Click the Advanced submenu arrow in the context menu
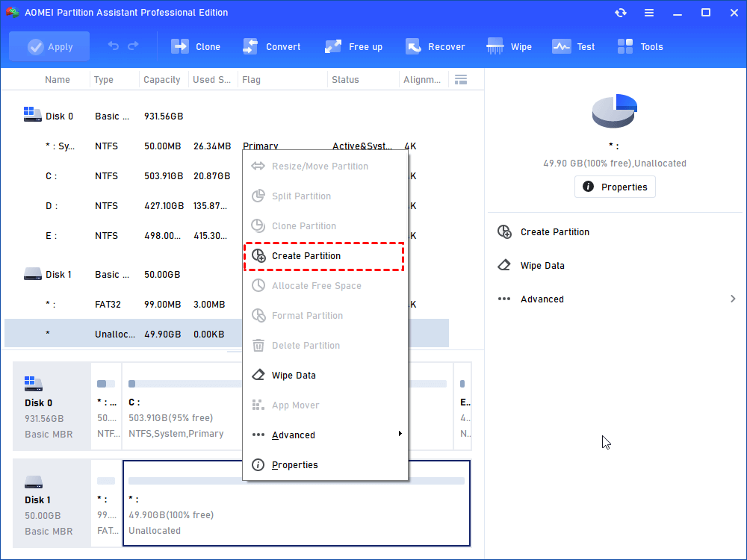 (400, 433)
